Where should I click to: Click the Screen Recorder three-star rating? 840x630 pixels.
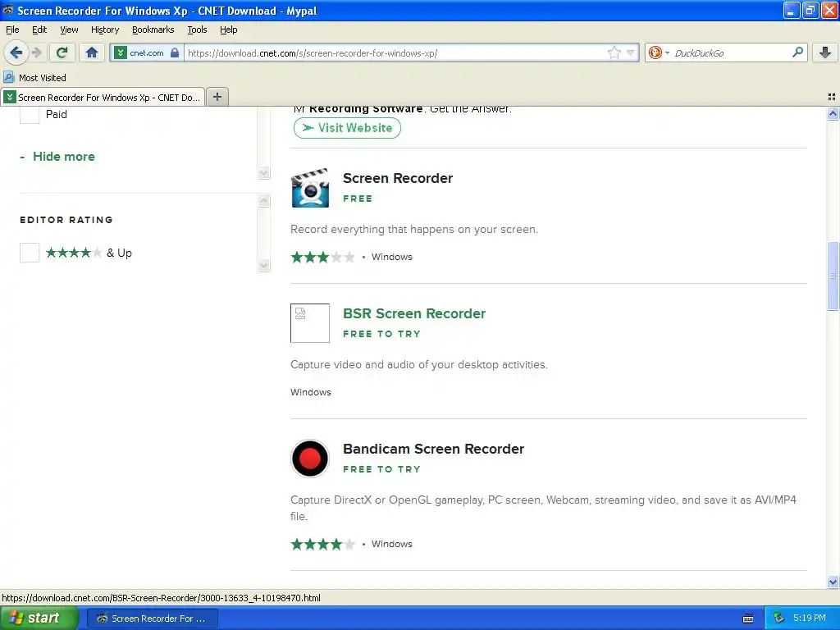pyautogui.click(x=322, y=257)
